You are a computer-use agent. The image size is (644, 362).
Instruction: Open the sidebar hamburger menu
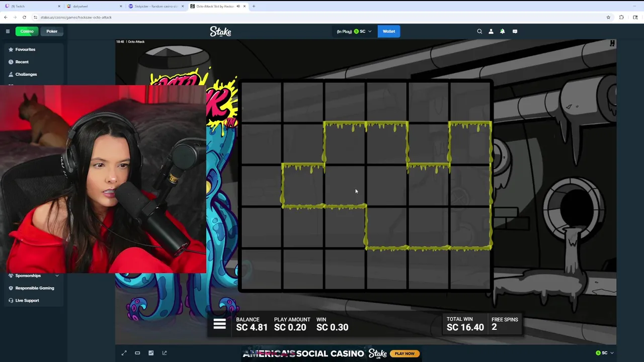point(8,31)
